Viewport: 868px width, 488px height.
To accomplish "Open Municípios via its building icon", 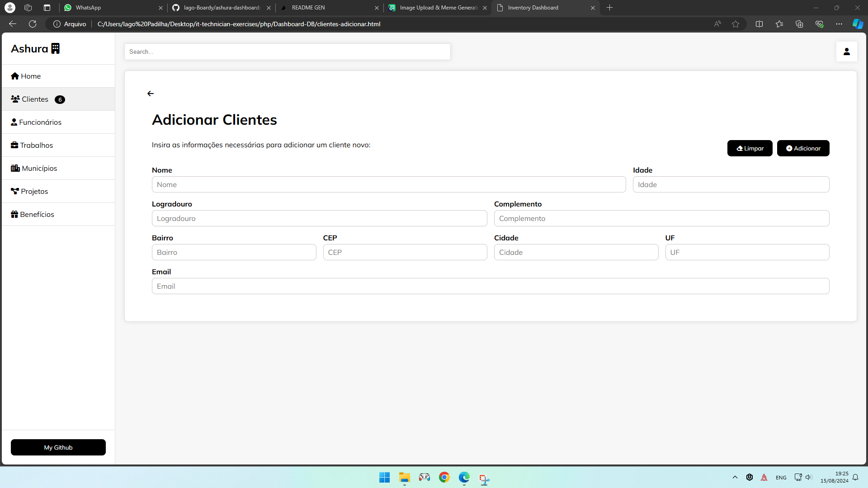I will pyautogui.click(x=14, y=168).
